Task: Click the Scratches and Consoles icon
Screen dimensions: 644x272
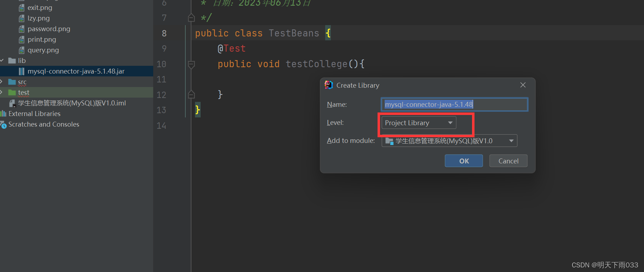Action: pos(3,125)
